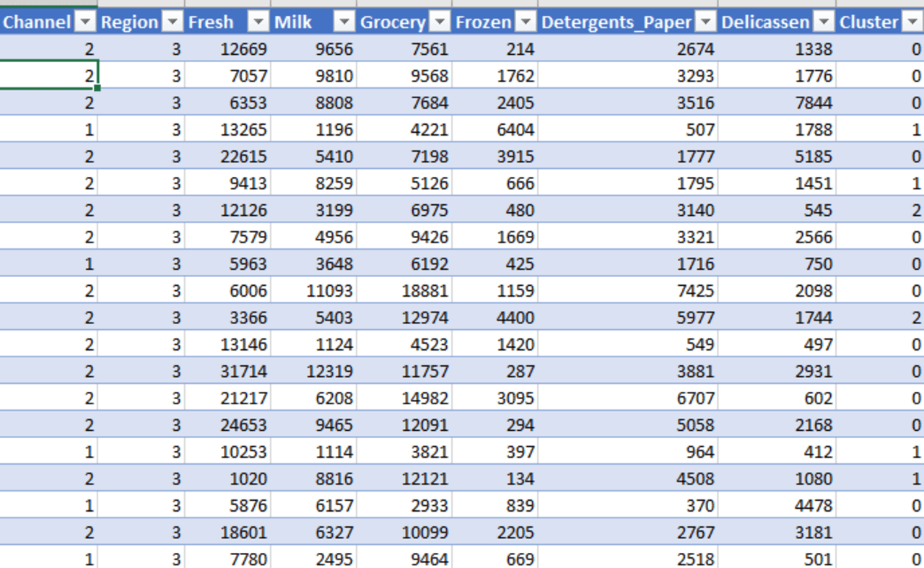Screen dimensions: 924x568
Task: Select the Channel header cell
Action: pyautogui.click(x=48, y=22)
